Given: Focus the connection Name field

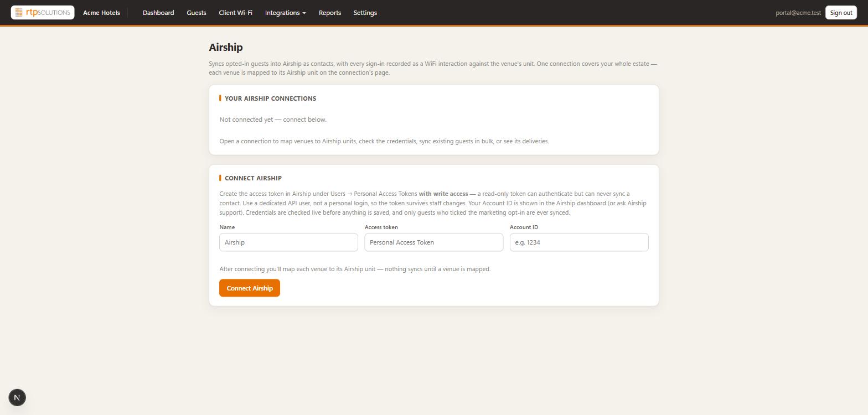Looking at the screenshot, I should coord(288,242).
